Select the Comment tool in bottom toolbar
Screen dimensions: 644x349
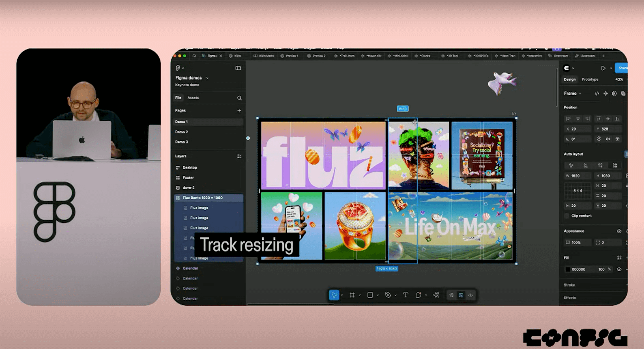tap(418, 295)
